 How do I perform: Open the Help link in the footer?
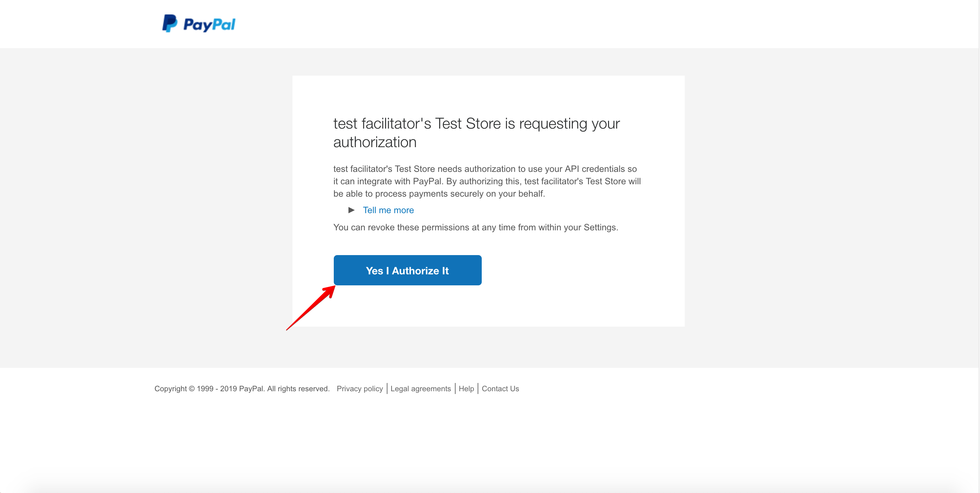[466, 388]
